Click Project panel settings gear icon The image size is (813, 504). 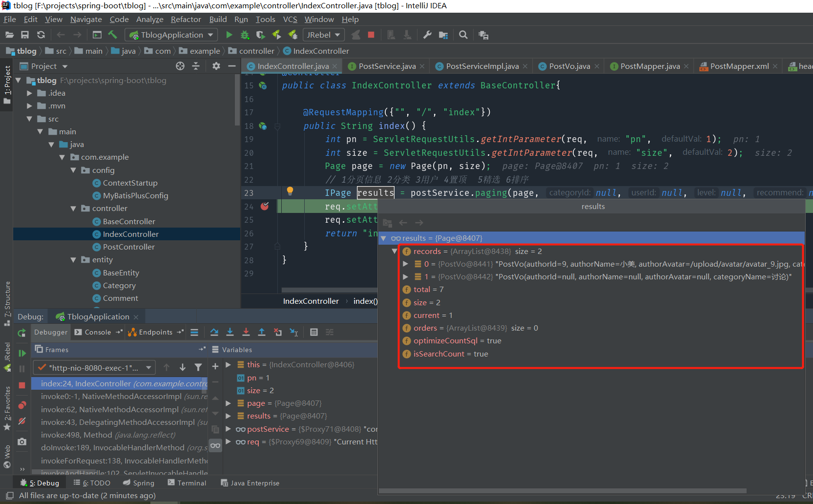(216, 66)
